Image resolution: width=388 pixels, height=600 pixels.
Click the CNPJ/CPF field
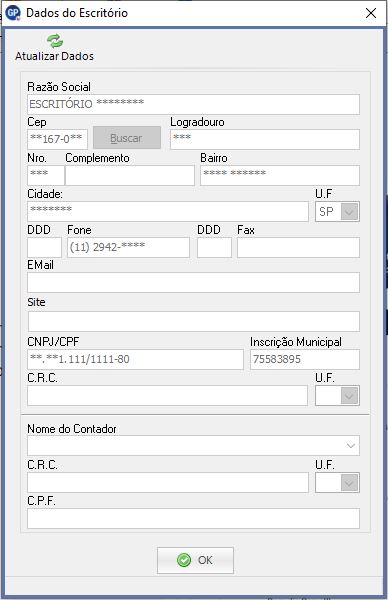tap(135, 359)
